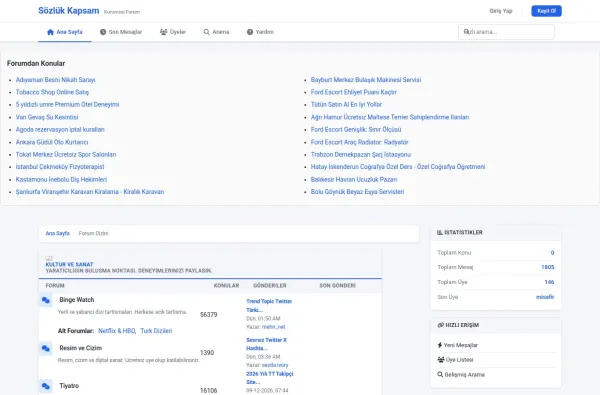The image size is (600, 395).
Task: Click the link icon beside Hızlı Erişim
Action: [x=440, y=325]
